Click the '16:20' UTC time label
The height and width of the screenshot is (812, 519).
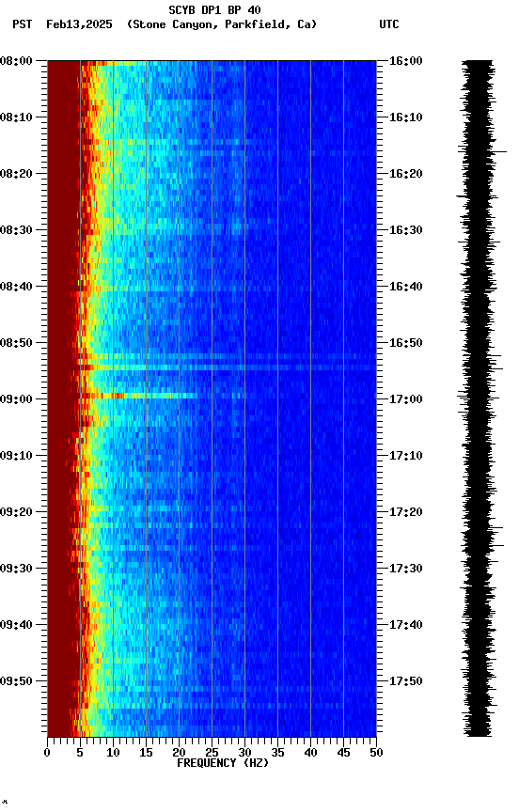tap(406, 174)
